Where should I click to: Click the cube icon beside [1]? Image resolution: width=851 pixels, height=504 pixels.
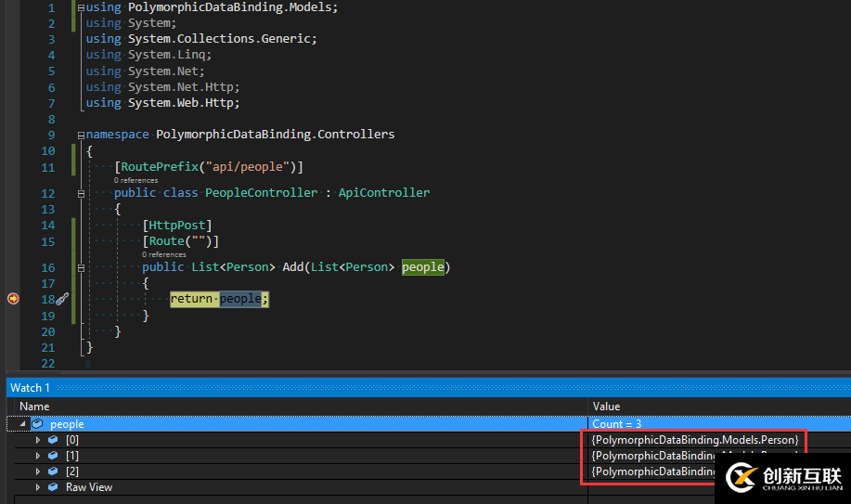click(53, 455)
